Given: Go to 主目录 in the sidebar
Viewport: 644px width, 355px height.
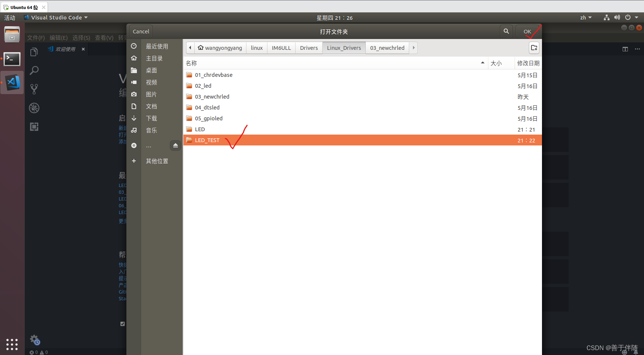Looking at the screenshot, I should pyautogui.click(x=155, y=58).
